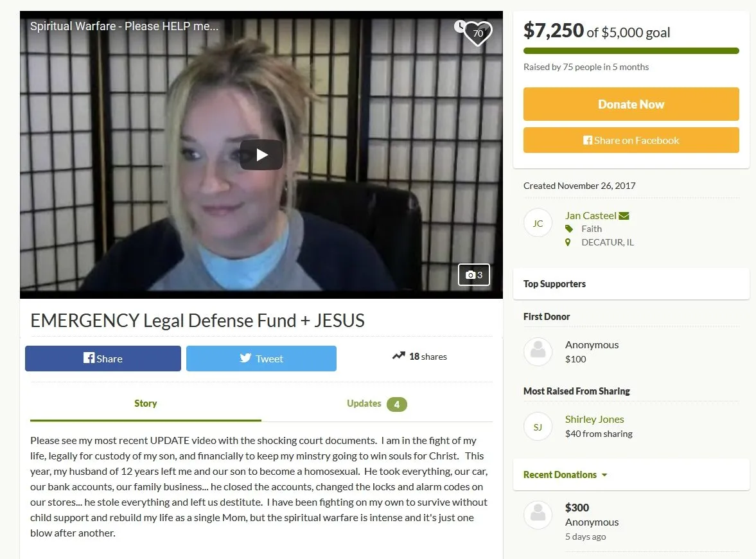Click the JC organizer avatar
The height and width of the screenshot is (559, 756).
[x=538, y=223]
